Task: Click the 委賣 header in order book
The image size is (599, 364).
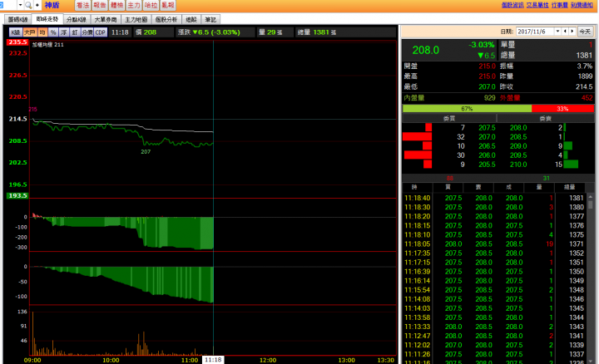Action: 546,119
